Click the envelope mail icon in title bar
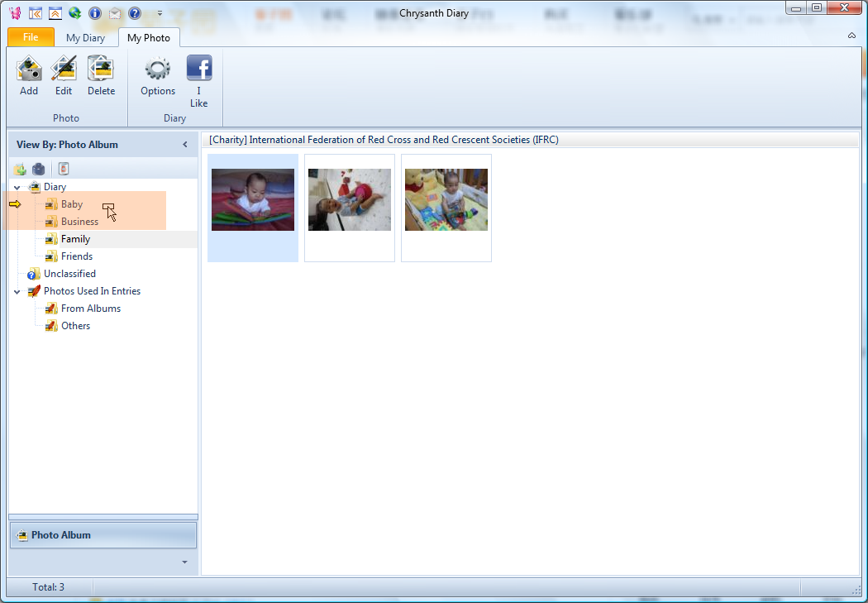Image resolution: width=868 pixels, height=603 pixels. coord(115,13)
